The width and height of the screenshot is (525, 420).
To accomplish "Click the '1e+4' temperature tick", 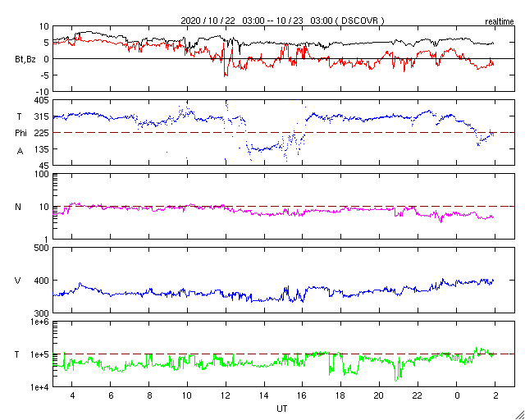I will pyautogui.click(x=41, y=387).
